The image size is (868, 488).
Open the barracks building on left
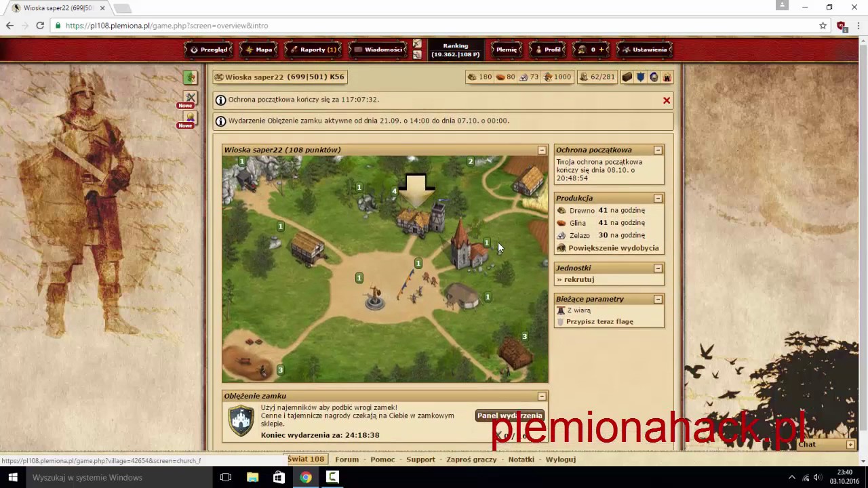click(x=307, y=247)
